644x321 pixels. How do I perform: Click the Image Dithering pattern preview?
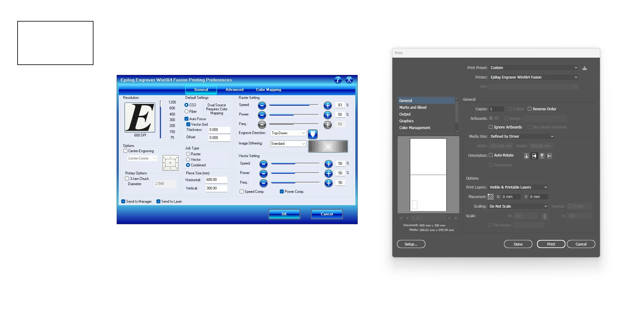click(328, 146)
